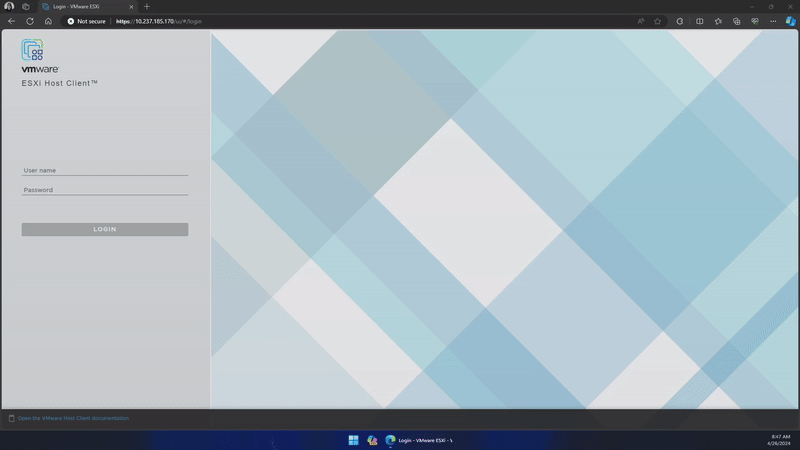Open the VMware Host Client documentation link
The image size is (800, 450).
click(x=73, y=418)
